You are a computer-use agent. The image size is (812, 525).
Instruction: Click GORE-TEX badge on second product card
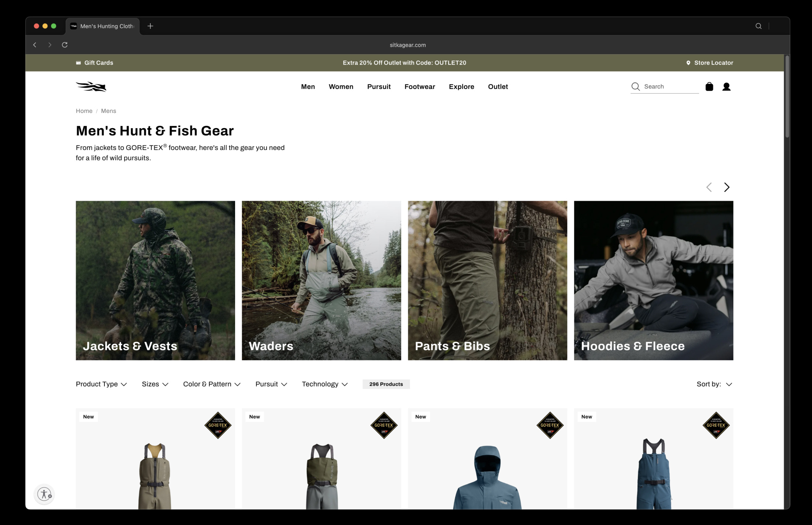(384, 425)
